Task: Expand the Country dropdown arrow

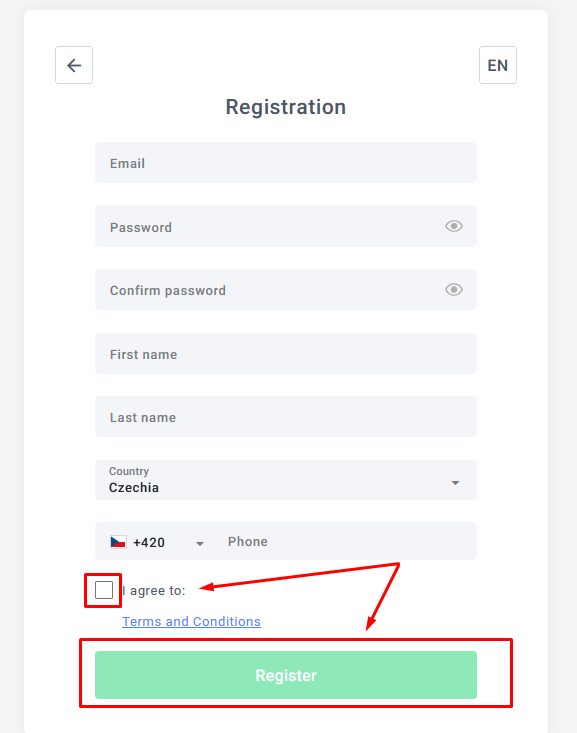Action: [x=455, y=483]
